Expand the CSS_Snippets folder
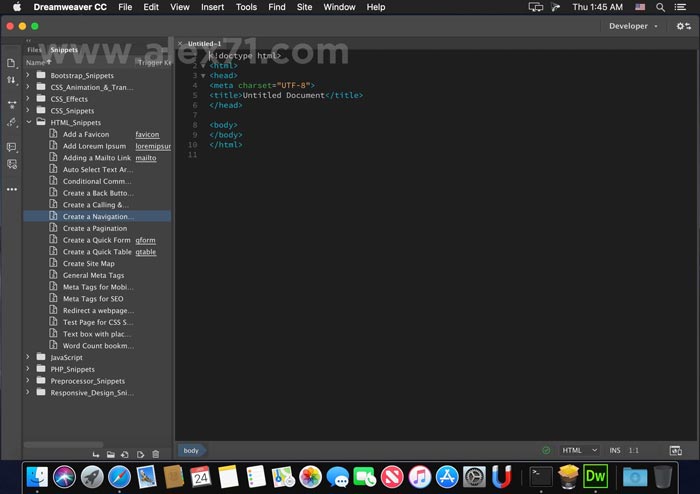Viewport: 700px width, 494px height. click(x=28, y=110)
